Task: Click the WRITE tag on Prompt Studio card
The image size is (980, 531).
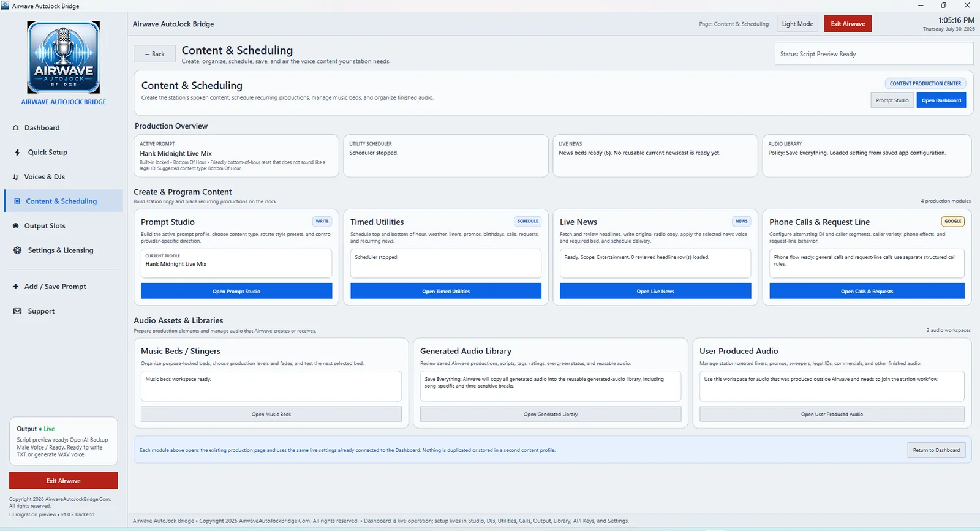Action: click(x=322, y=221)
